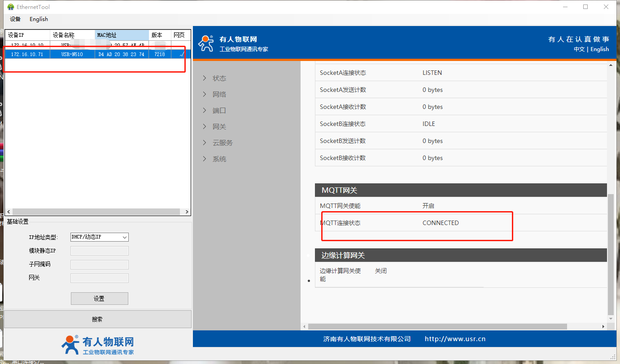620x364 pixels.
Task: Click the USR logo in web header
Action: tap(206, 43)
